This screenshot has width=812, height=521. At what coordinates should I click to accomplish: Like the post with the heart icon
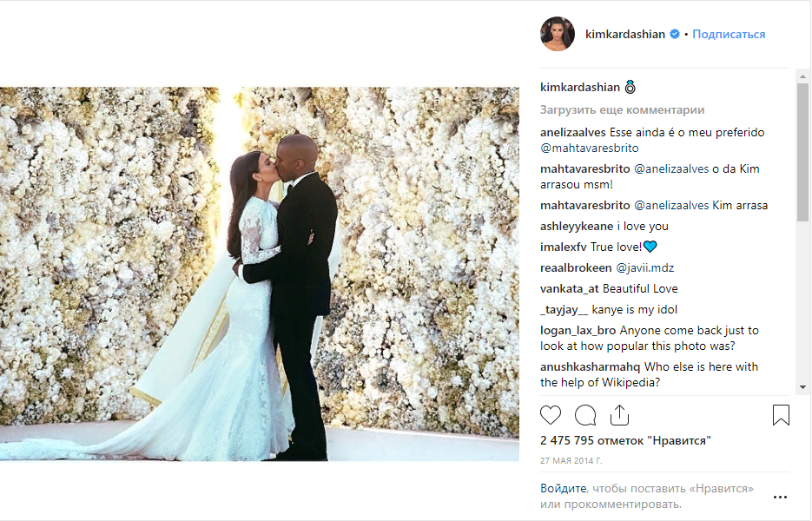click(x=551, y=415)
